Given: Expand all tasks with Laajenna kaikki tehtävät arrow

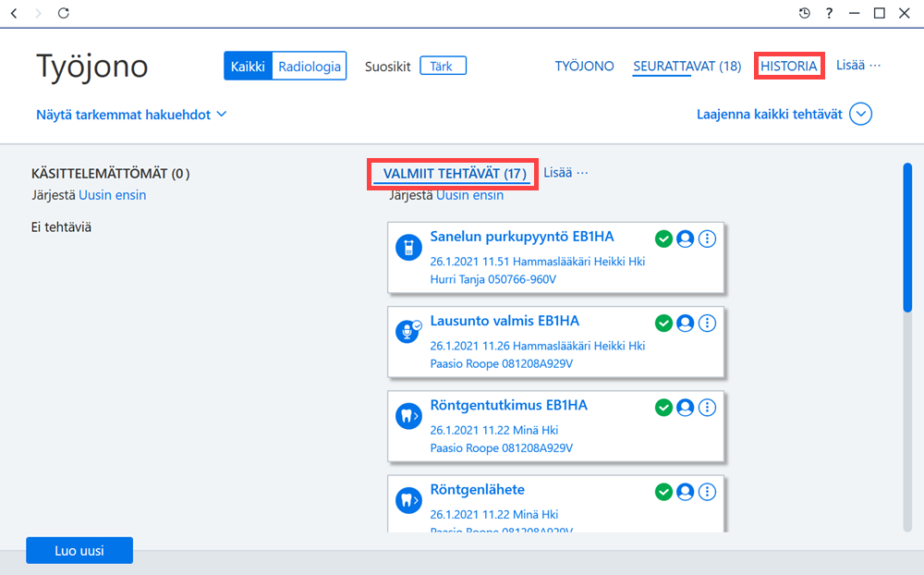Looking at the screenshot, I should (x=860, y=114).
